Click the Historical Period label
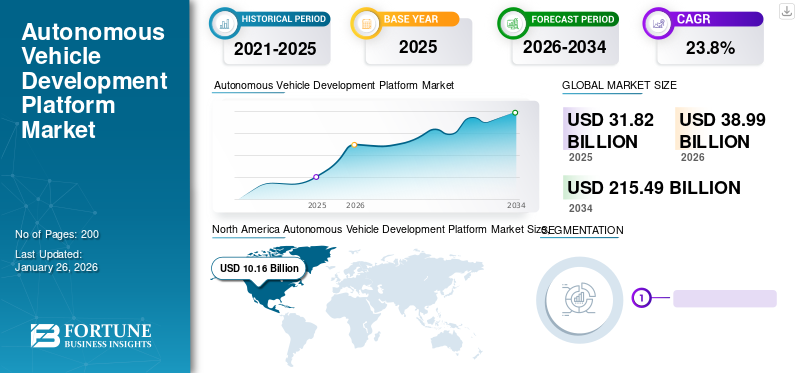The height and width of the screenshot is (373, 800). tap(284, 19)
